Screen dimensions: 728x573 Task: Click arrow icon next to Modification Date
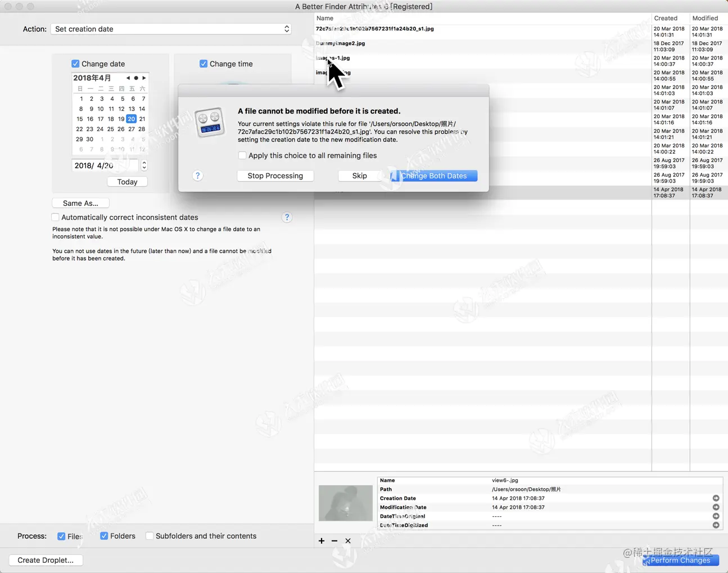pyautogui.click(x=716, y=507)
